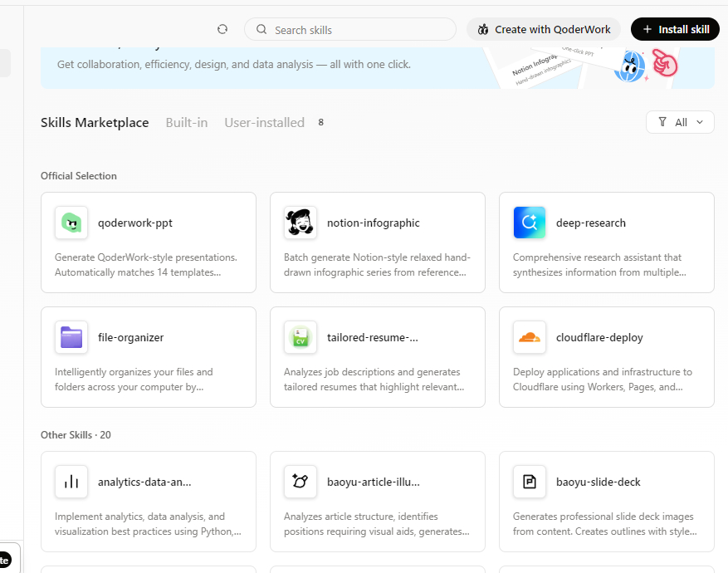Open the tailored-resume CV icon
Screen dimensions: 728x573
(x=300, y=337)
